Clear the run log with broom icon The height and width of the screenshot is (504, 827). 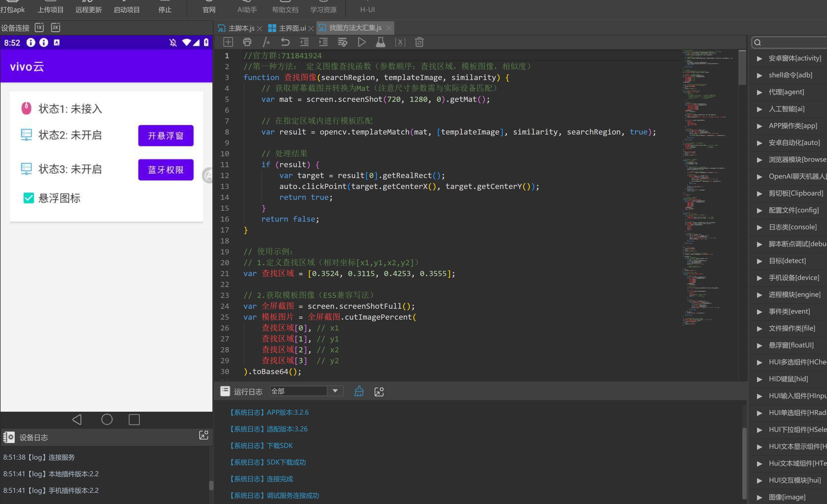[359, 391]
